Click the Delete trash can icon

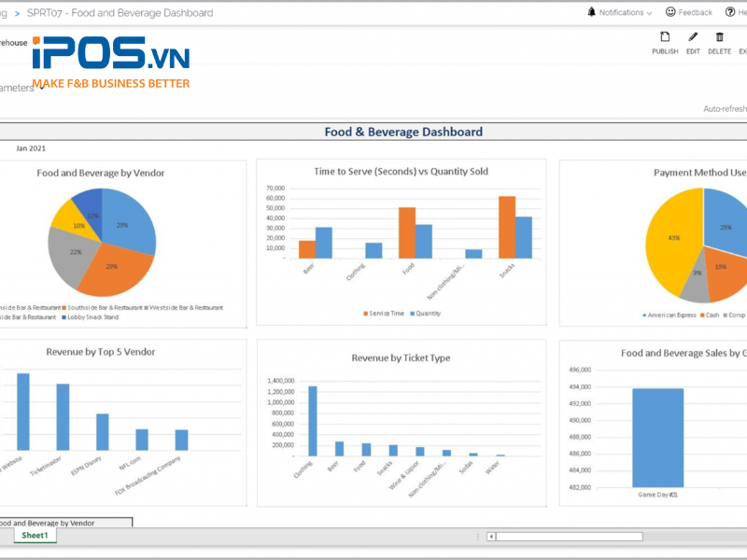coord(719,37)
